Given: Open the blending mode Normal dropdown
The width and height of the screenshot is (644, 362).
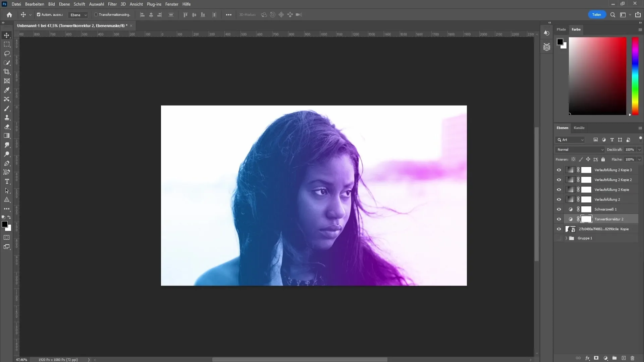Looking at the screenshot, I should point(579,149).
